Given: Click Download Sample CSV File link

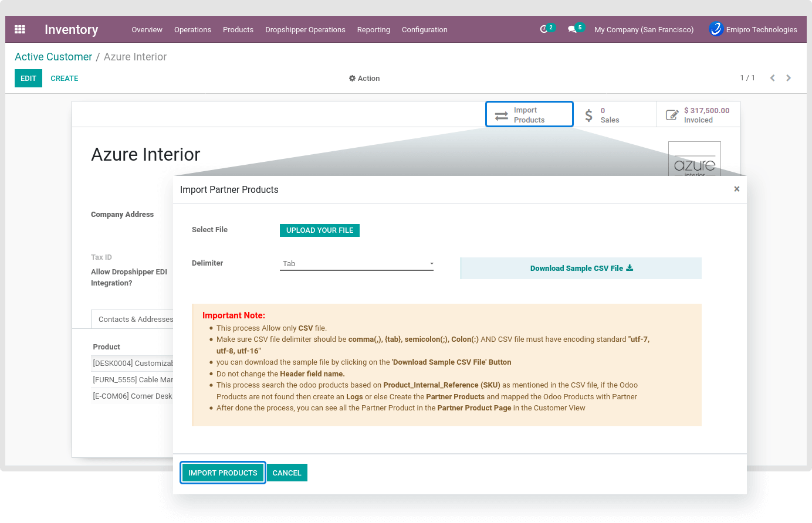Looking at the screenshot, I should click(581, 269).
